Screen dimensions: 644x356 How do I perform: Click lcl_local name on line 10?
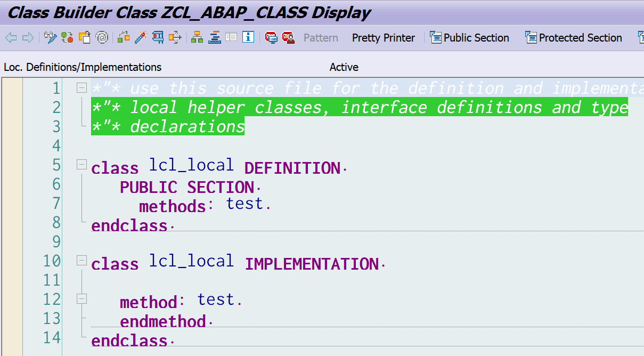click(191, 261)
